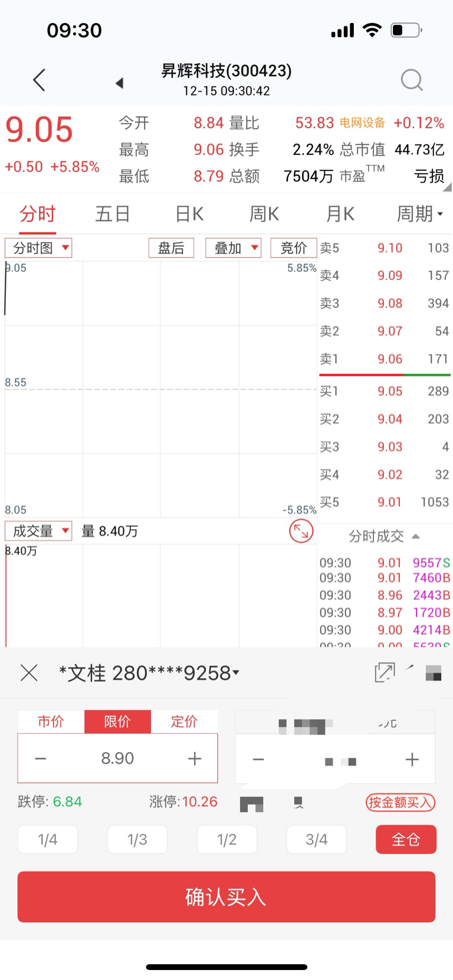Close the trade panel with the X icon
The image size is (453, 980).
[x=29, y=672]
